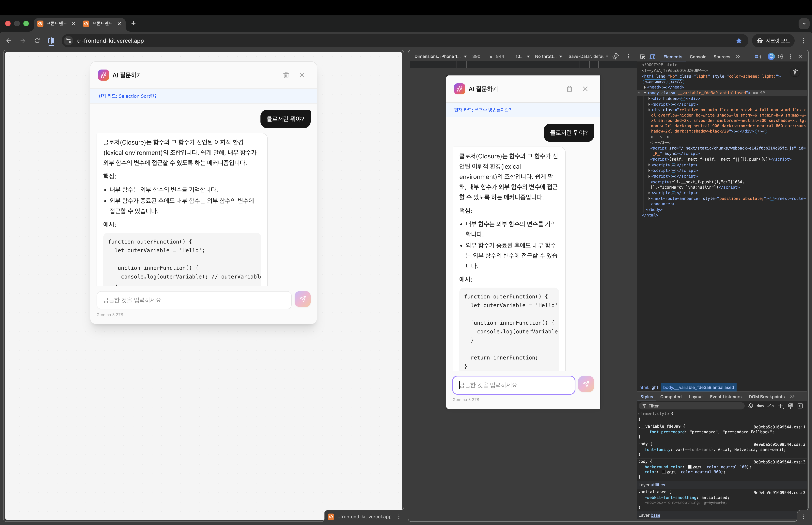Open background-color neutral-100 color swatch
812x525 pixels.
(x=690, y=467)
